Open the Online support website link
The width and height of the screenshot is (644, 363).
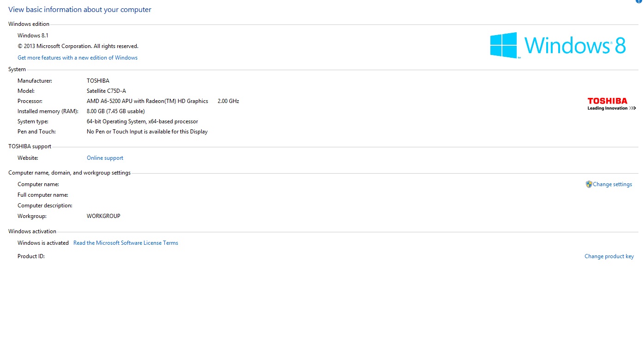(105, 158)
